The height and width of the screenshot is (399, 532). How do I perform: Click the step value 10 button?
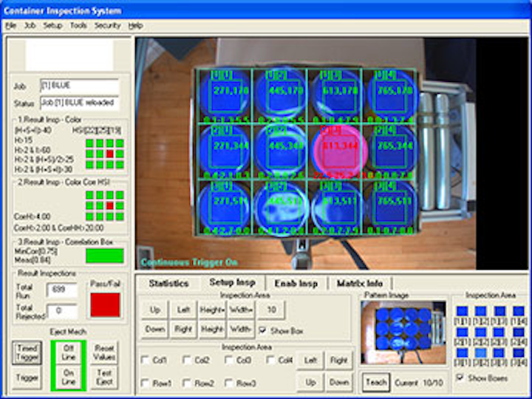271,310
